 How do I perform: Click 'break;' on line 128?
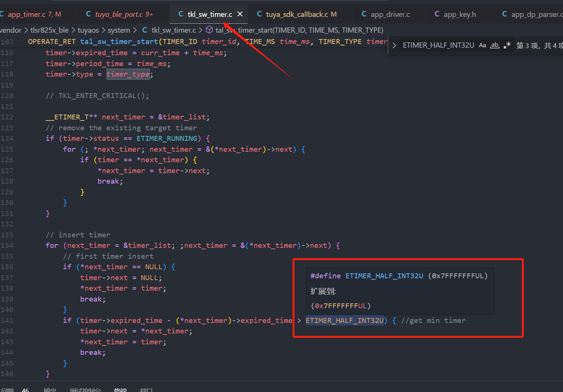click(110, 181)
